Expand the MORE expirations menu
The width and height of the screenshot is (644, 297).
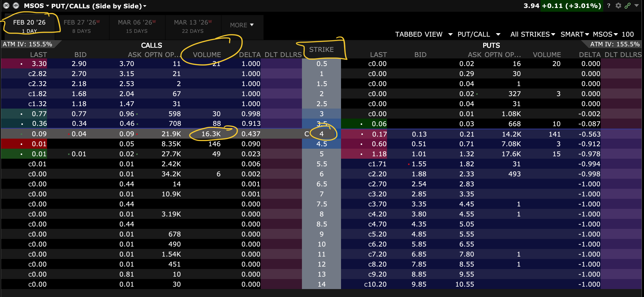coord(242,25)
